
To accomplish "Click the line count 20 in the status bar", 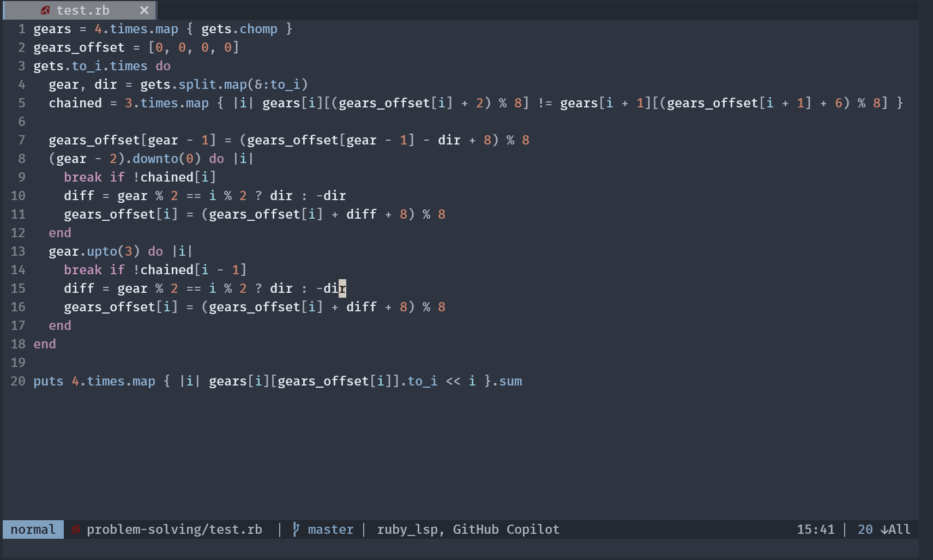I will [x=864, y=529].
